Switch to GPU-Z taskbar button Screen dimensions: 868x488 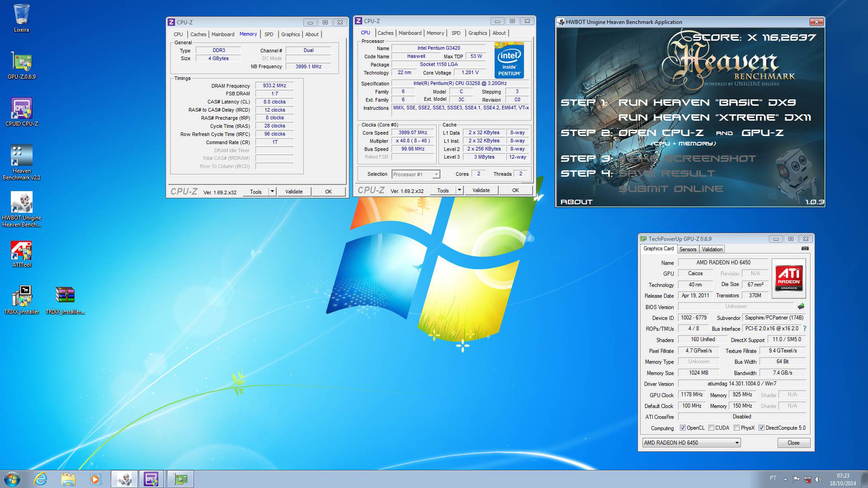click(180, 479)
